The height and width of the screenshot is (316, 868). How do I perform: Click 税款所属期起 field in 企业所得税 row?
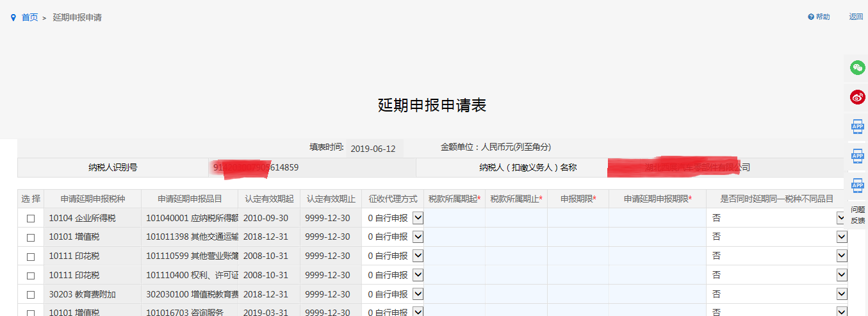click(454, 218)
